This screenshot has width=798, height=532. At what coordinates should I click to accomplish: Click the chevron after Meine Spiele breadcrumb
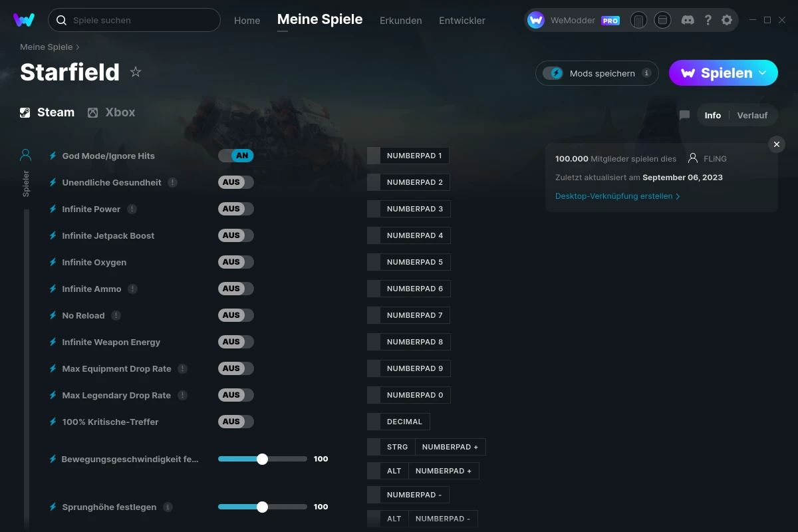tap(78, 47)
